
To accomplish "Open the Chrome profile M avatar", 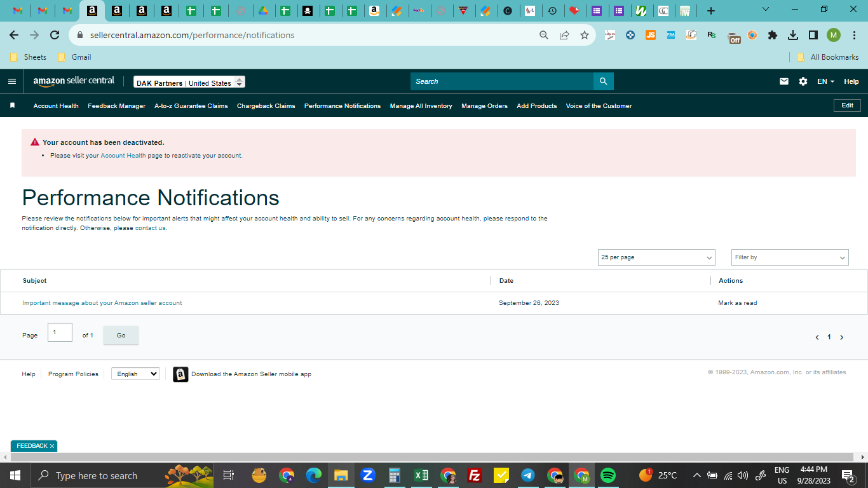I will coord(834,35).
